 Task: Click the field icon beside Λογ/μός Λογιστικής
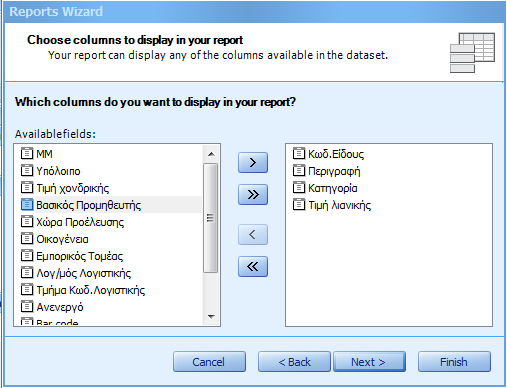pyautogui.click(x=27, y=273)
